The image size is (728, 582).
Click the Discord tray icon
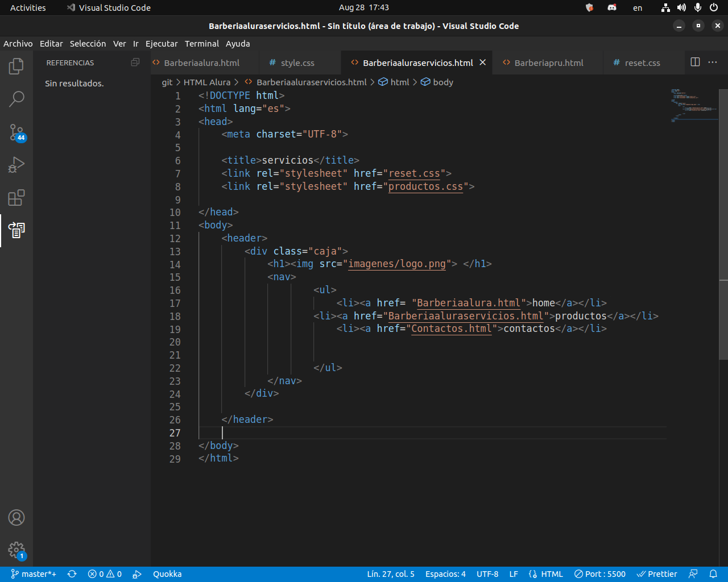click(x=612, y=7)
